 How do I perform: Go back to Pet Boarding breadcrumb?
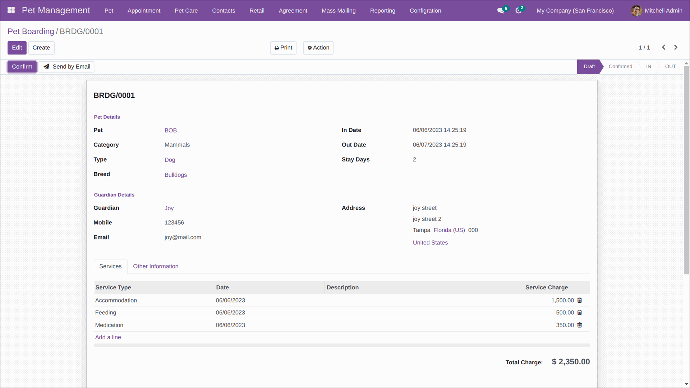31,31
